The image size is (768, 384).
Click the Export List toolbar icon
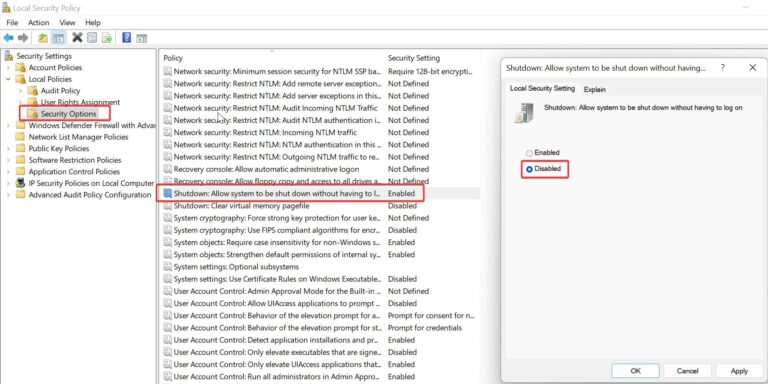coord(107,38)
